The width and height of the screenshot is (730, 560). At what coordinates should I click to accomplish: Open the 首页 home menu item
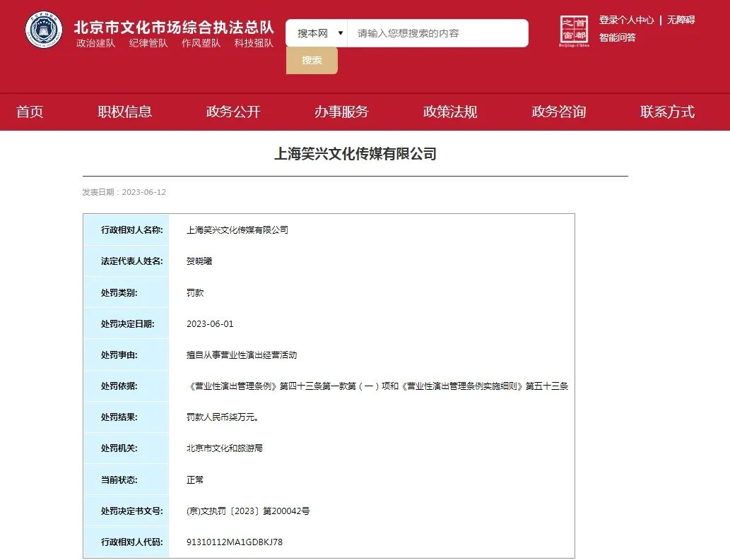[x=29, y=112]
